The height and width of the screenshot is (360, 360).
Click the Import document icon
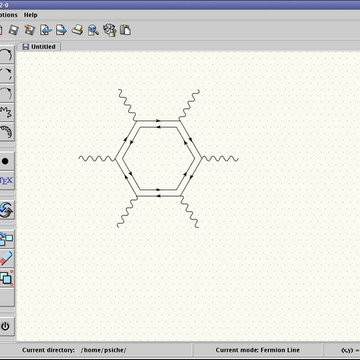(45, 30)
